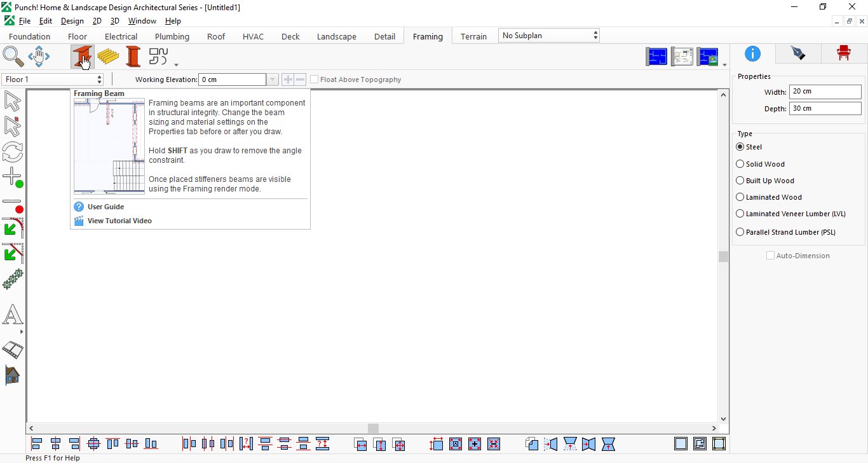Open the blueprint with landscape picture view

point(708,57)
